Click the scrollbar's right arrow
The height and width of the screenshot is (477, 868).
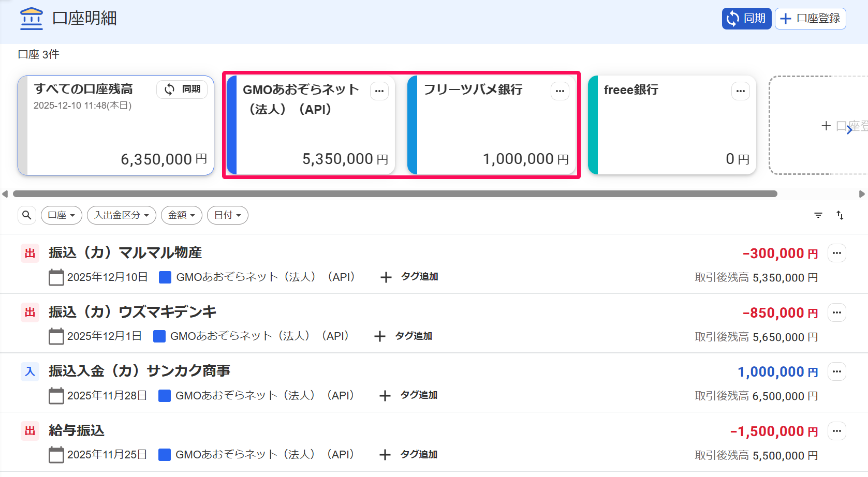pyautogui.click(x=862, y=194)
